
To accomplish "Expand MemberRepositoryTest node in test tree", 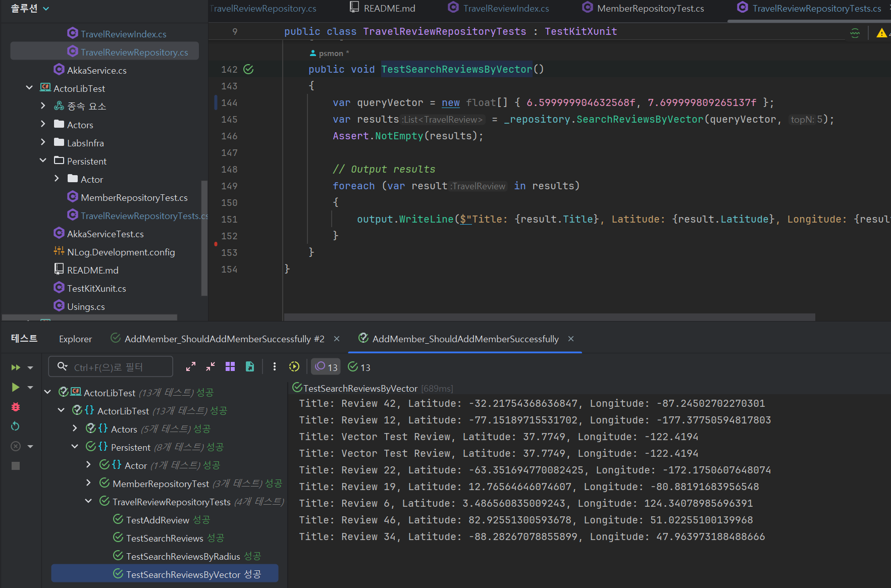I will point(89,484).
